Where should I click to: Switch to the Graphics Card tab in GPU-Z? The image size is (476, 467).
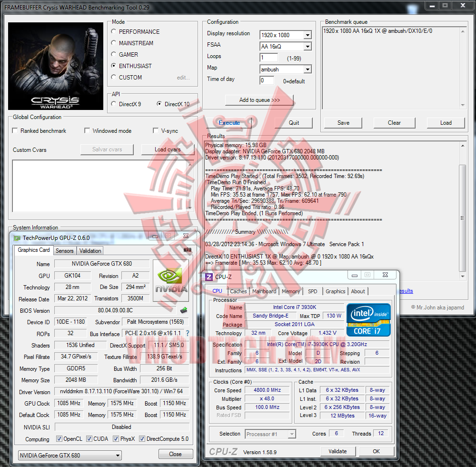click(33, 250)
